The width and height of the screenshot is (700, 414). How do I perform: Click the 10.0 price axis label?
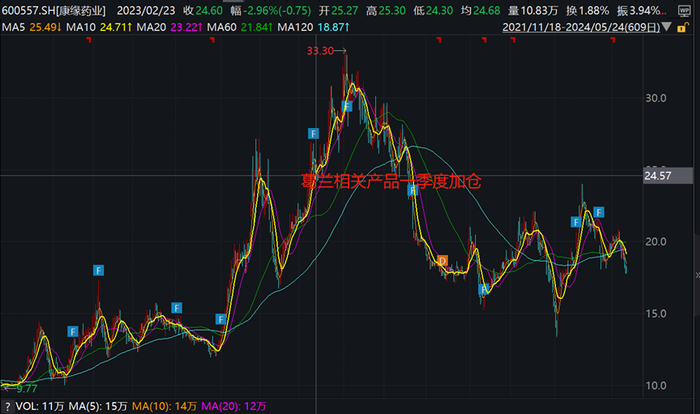point(656,385)
